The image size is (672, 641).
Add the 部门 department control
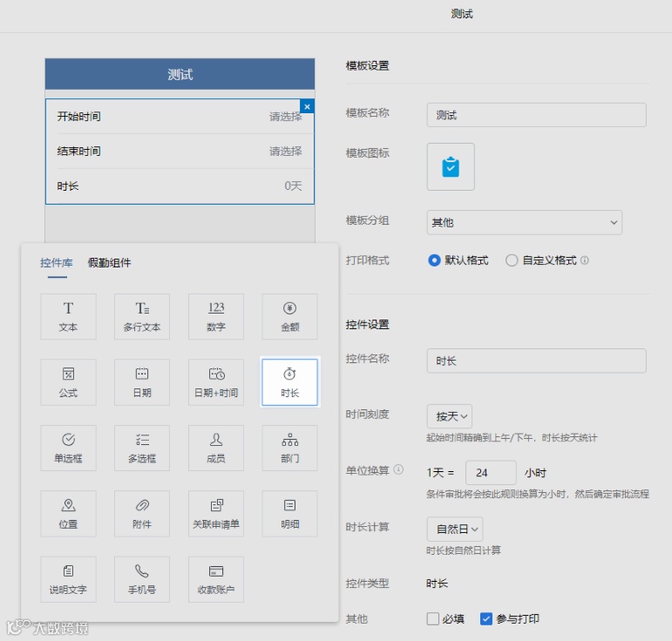(x=289, y=448)
